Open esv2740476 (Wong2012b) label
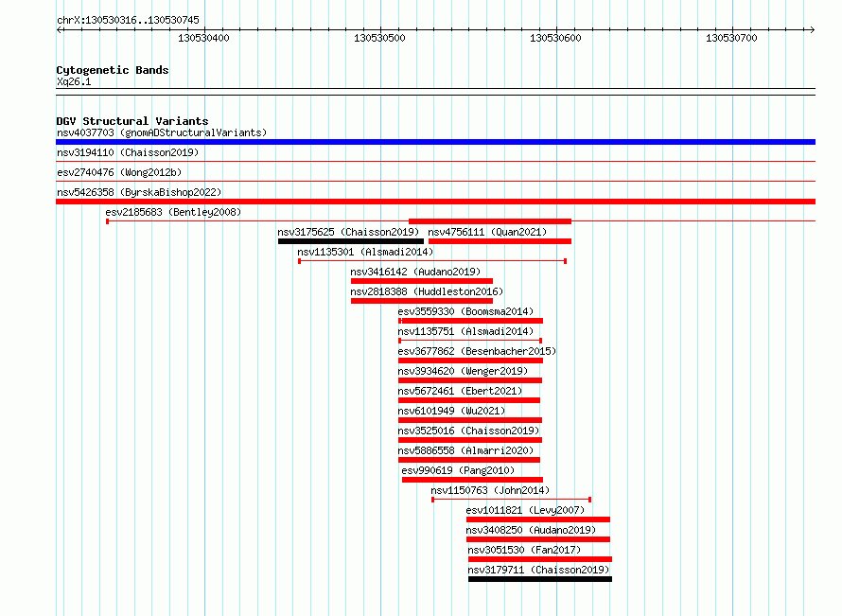842x616 pixels. pyautogui.click(x=119, y=172)
